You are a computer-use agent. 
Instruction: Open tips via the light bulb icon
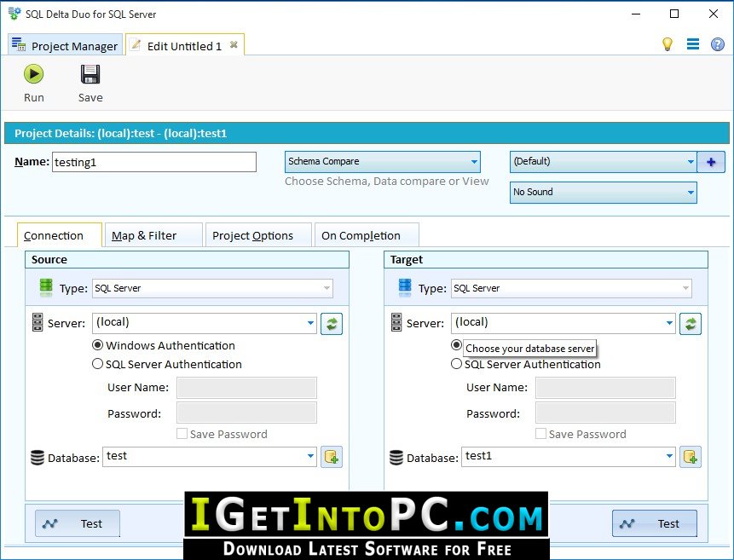[667, 44]
